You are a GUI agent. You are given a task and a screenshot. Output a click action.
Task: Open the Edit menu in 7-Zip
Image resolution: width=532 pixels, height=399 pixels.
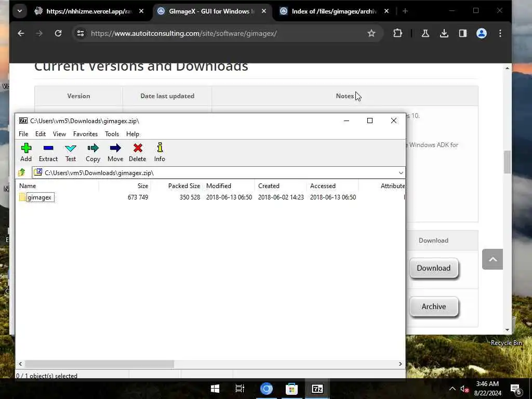(41, 134)
